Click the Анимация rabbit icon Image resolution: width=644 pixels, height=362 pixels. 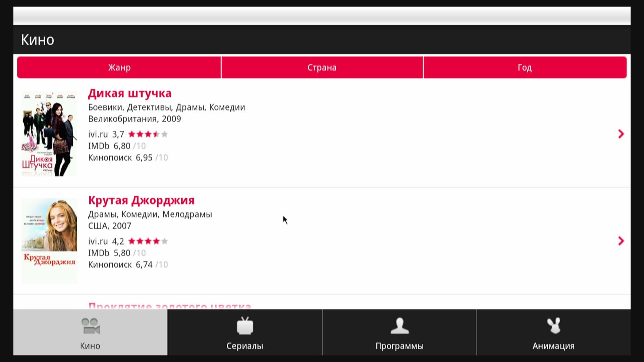click(553, 326)
